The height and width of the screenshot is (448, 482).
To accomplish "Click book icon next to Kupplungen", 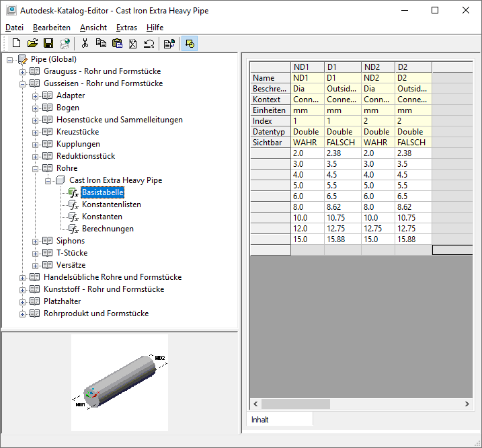I will (x=47, y=144).
